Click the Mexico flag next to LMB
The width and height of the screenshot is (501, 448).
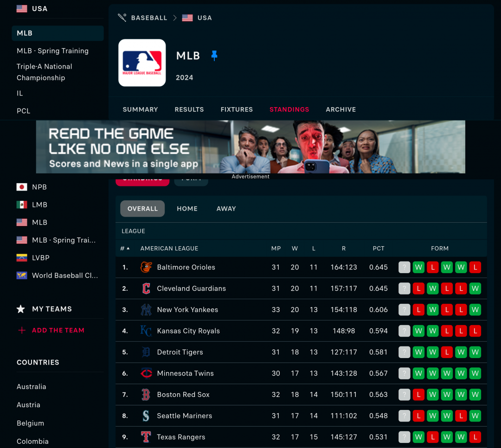(x=22, y=205)
